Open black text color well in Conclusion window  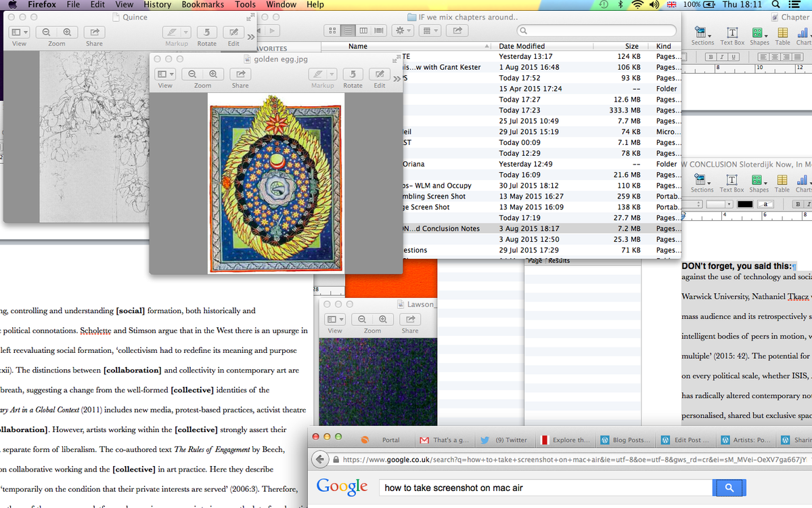(x=745, y=205)
